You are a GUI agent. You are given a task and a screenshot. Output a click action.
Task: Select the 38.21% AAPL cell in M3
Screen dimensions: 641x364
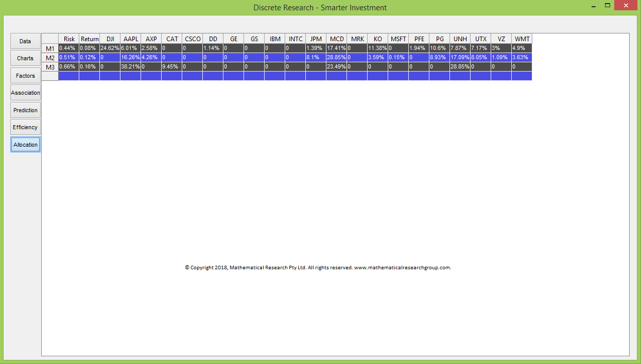[130, 67]
